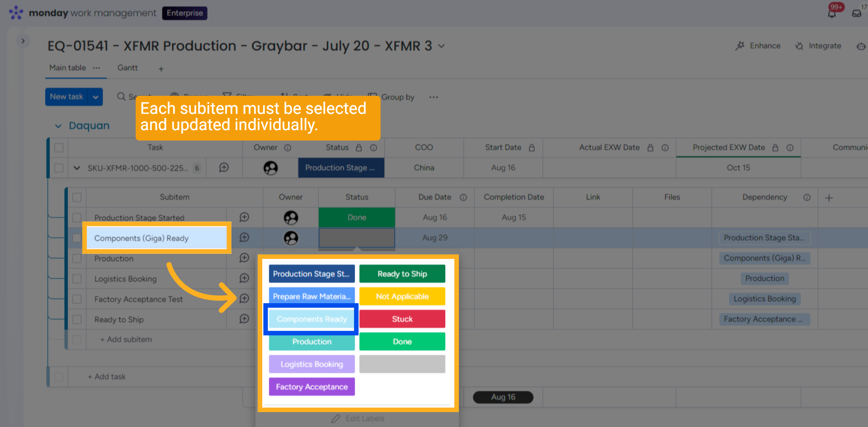
Task: Tick the select-all checkbox in the Subitem header
Action: point(77,197)
